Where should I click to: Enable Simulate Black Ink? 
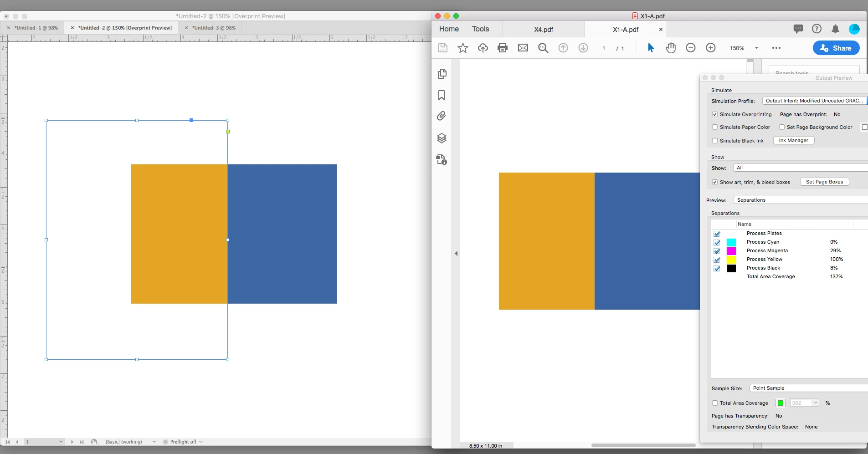click(x=715, y=141)
